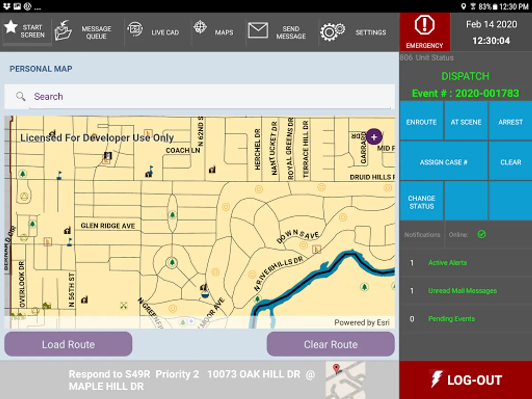Open the Message Queue folder icon
Viewport: 532px width, 399px height.
[63, 31]
